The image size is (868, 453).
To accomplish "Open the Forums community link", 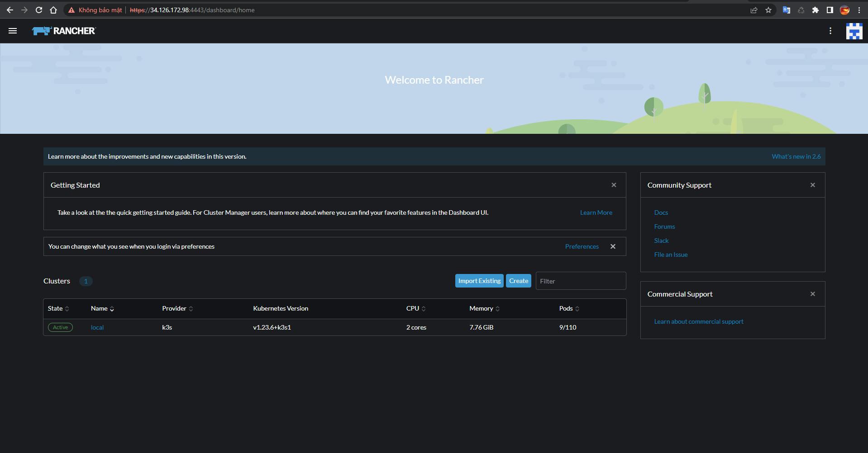I will pos(664,226).
